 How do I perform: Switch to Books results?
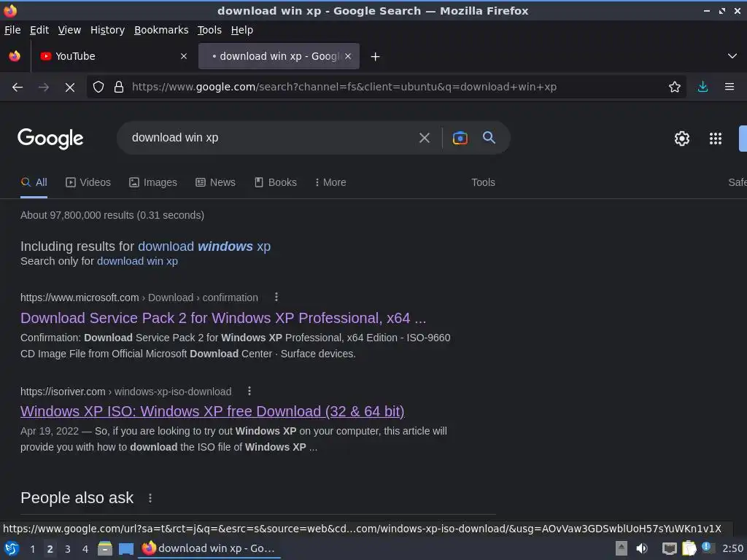(275, 182)
